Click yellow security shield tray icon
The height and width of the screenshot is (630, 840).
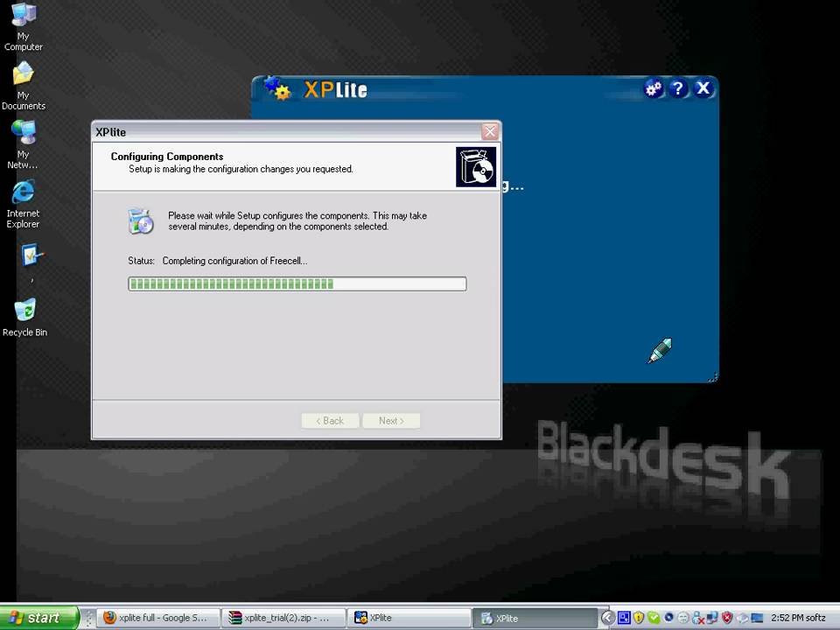coord(639,618)
